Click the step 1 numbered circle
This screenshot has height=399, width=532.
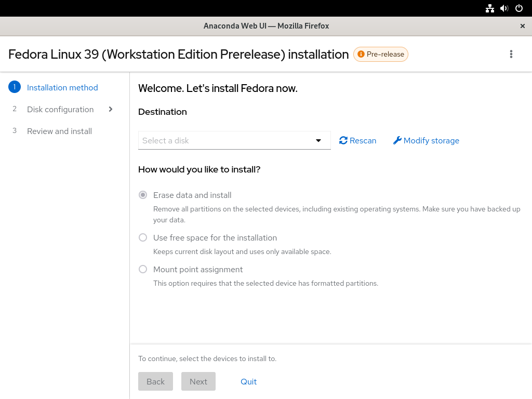coord(15,87)
